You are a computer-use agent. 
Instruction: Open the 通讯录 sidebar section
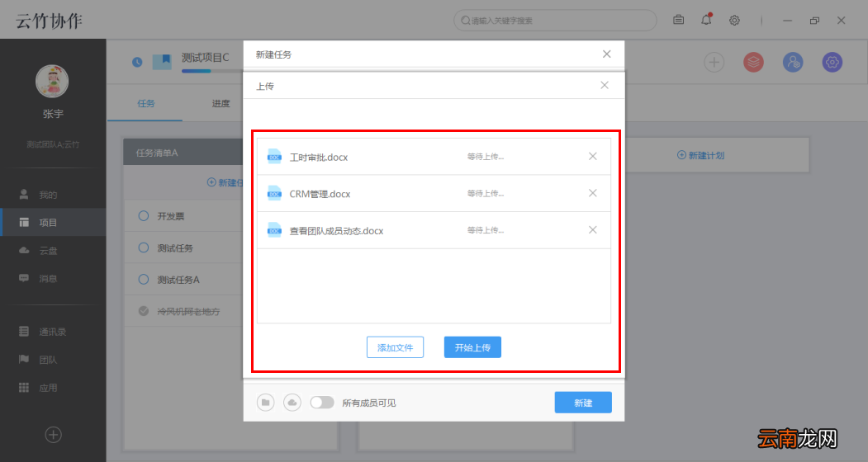coord(53,332)
